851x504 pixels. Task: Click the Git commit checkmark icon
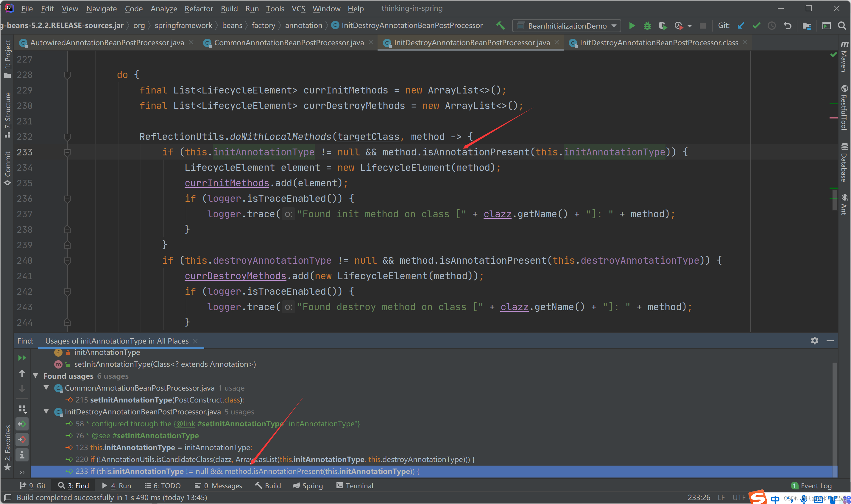tap(756, 26)
